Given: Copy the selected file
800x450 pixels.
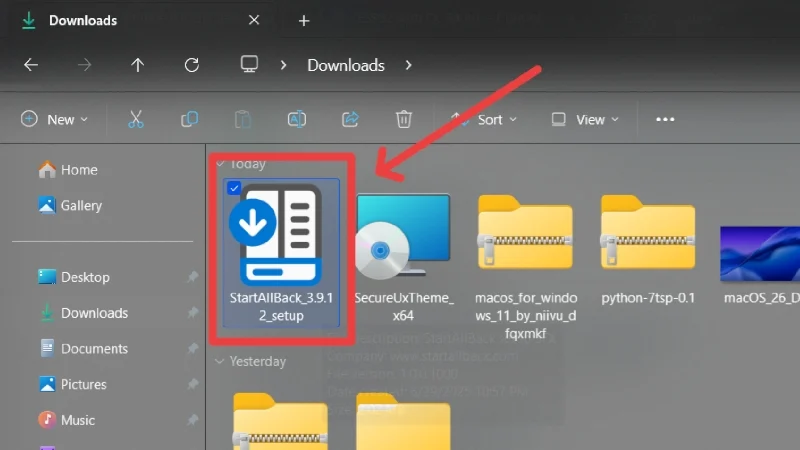Looking at the screenshot, I should pos(189,119).
